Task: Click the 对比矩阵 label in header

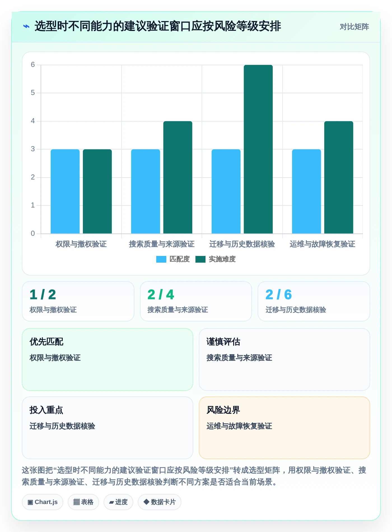Action: 354,27
